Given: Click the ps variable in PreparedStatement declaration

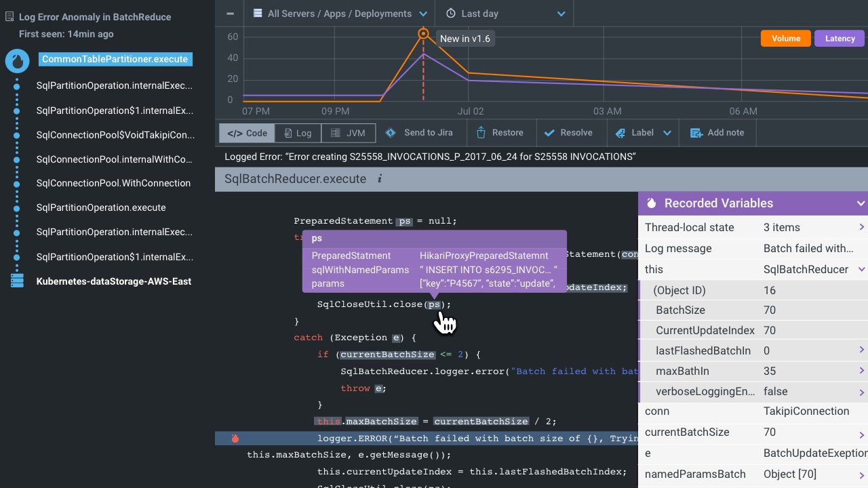Looking at the screenshot, I should pyautogui.click(x=404, y=221).
